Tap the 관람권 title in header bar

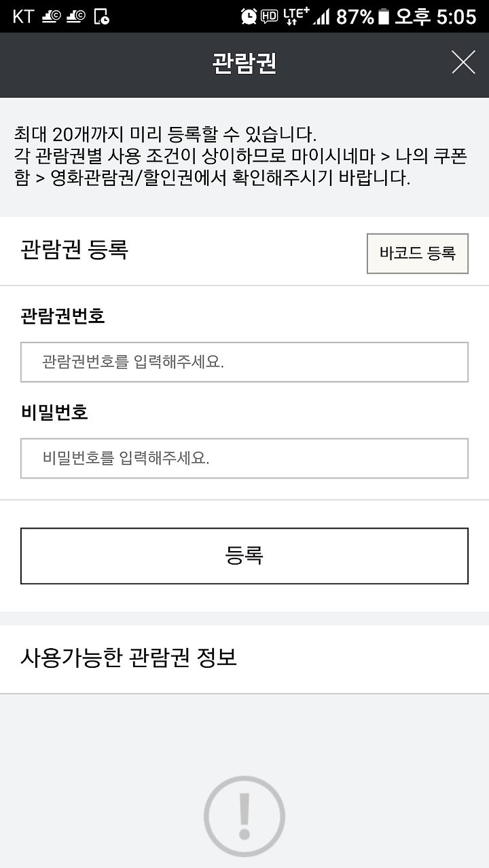click(244, 63)
